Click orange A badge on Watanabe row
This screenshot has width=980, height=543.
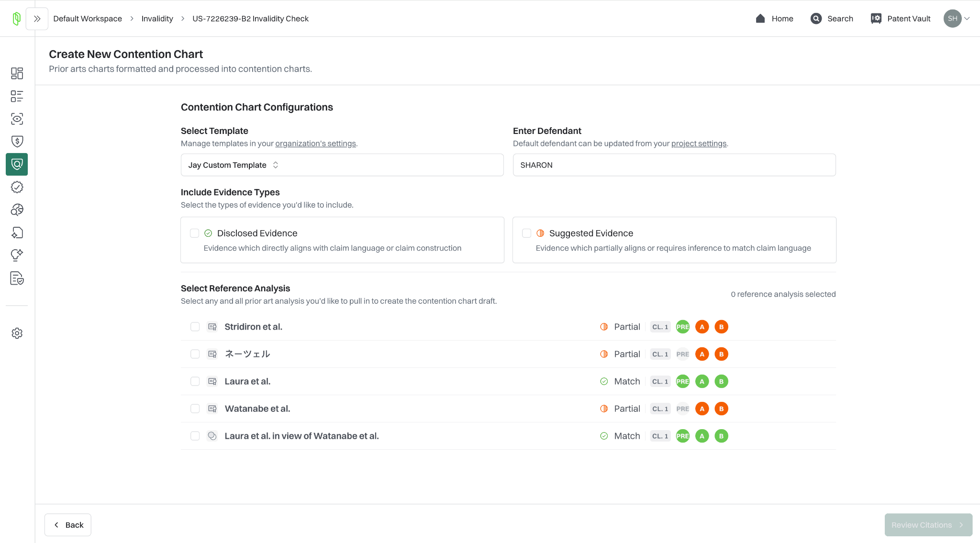point(702,409)
